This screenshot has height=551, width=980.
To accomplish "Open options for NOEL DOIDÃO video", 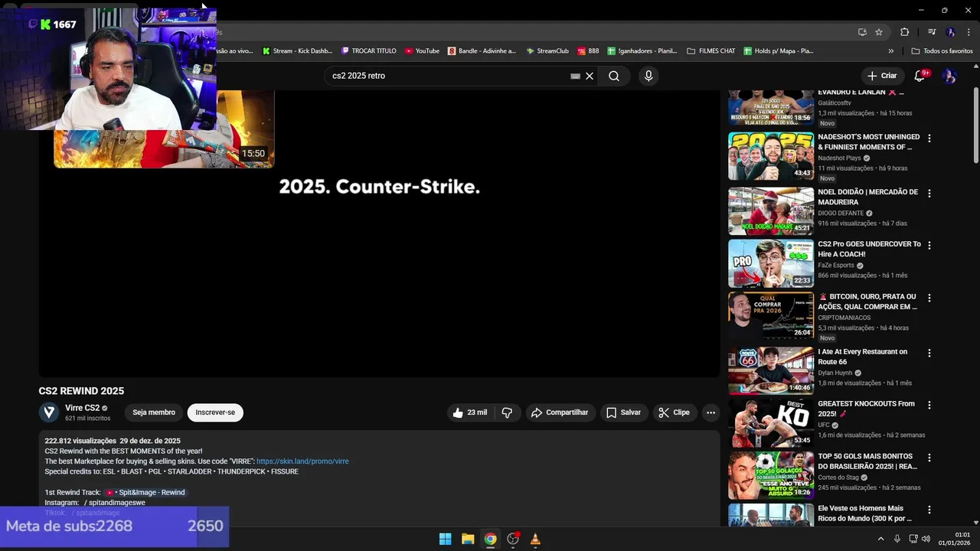I will click(x=929, y=194).
